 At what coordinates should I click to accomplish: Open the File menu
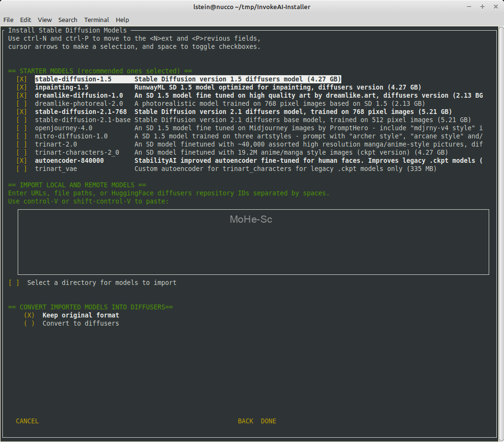tap(9, 20)
